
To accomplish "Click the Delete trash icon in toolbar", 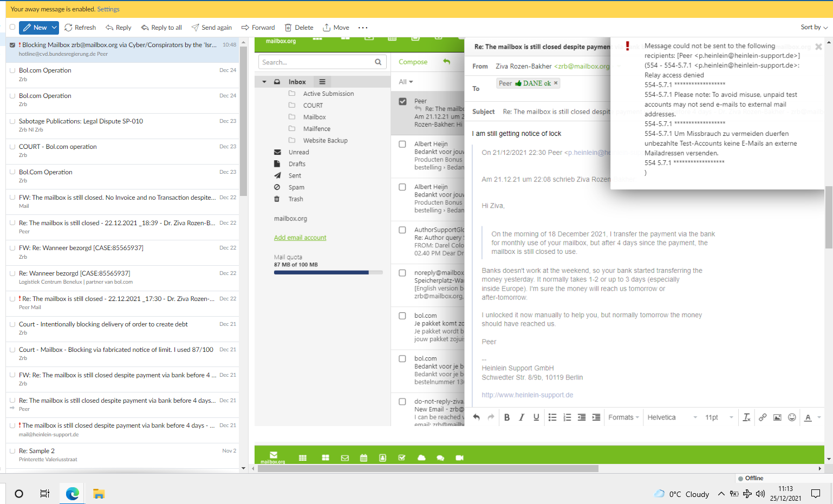I will pyautogui.click(x=288, y=28).
